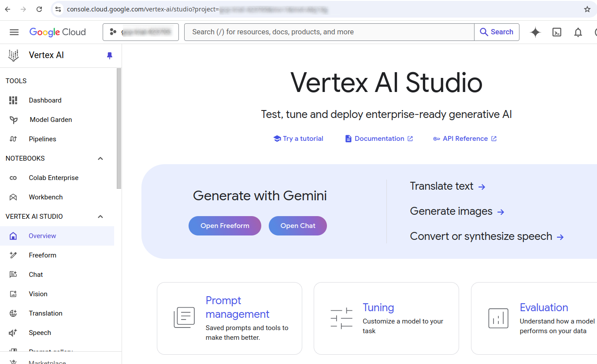This screenshot has height=364, width=597.
Task: Click the Speech speaker icon
Action: pos(13,333)
